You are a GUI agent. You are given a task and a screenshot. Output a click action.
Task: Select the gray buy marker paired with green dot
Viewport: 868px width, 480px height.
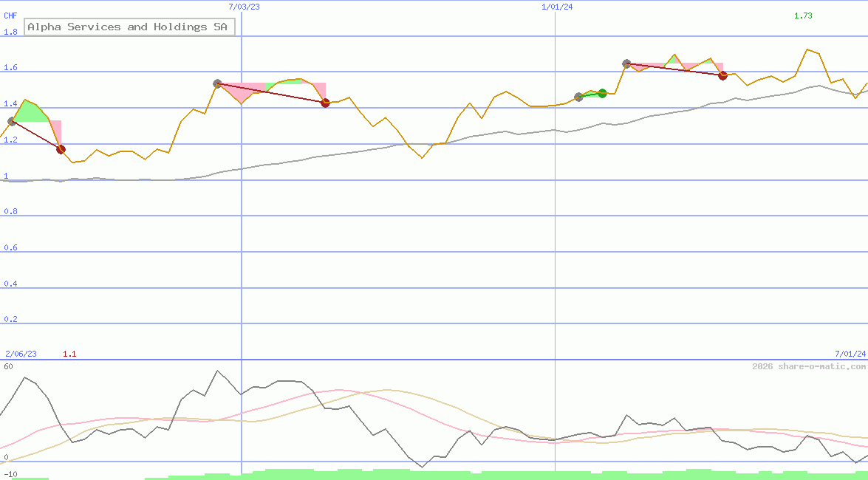pyautogui.click(x=578, y=97)
